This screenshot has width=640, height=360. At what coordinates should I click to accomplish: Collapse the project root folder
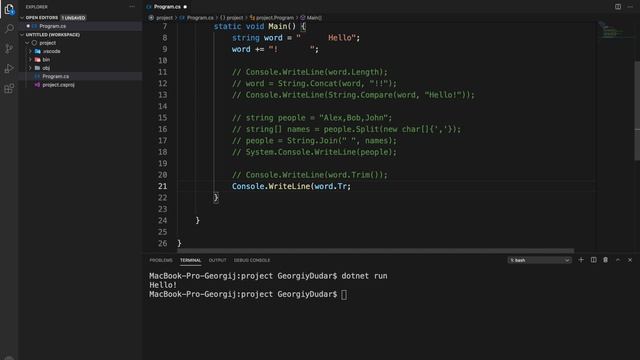(27, 43)
